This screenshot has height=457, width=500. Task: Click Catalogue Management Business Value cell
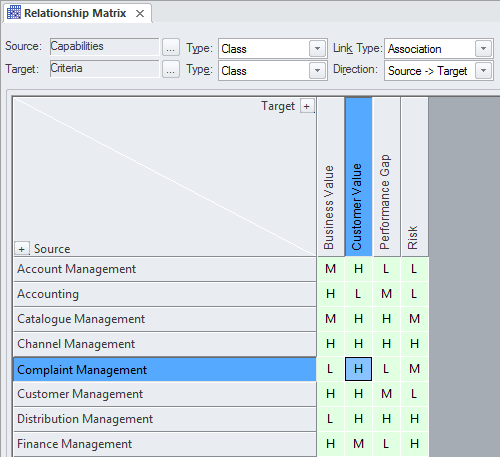click(331, 319)
